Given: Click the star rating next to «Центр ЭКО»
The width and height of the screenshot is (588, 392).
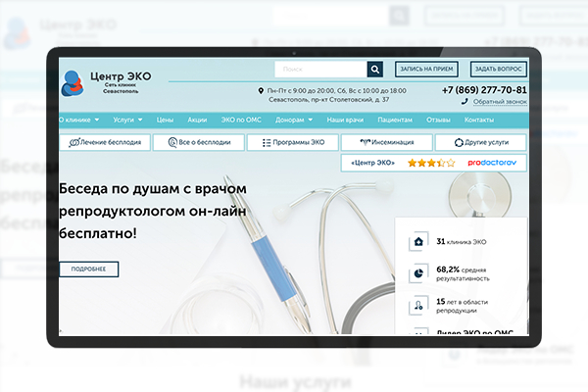Looking at the screenshot, I should [431, 163].
